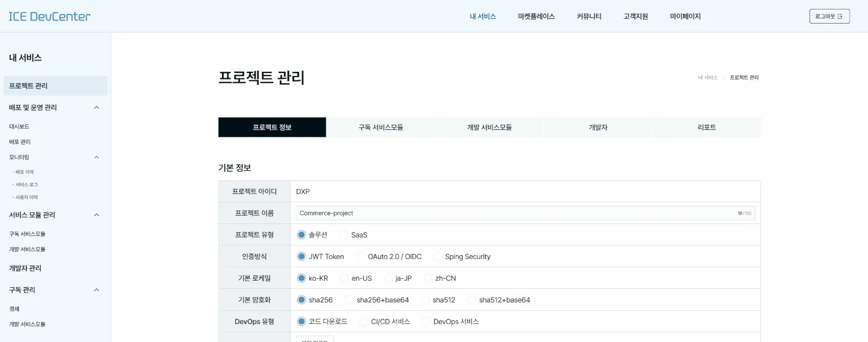
Task: Open 결제 under 구독 관리
Action: coord(12,308)
